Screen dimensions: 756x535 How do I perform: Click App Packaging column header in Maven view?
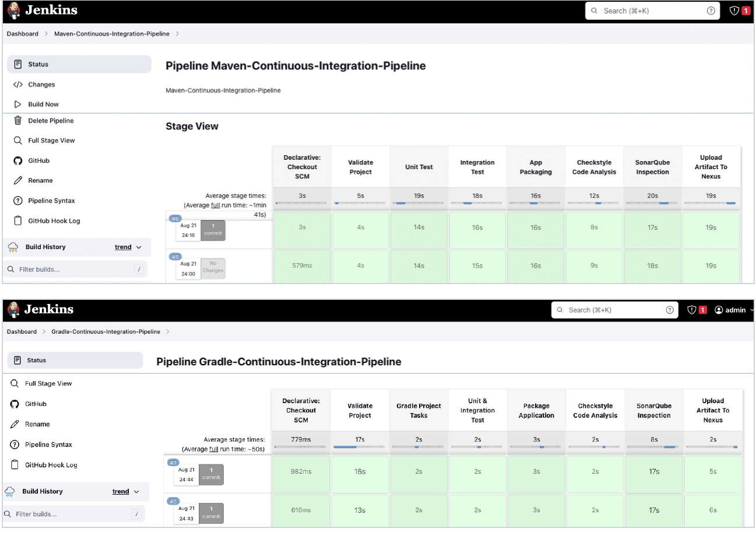pos(536,167)
